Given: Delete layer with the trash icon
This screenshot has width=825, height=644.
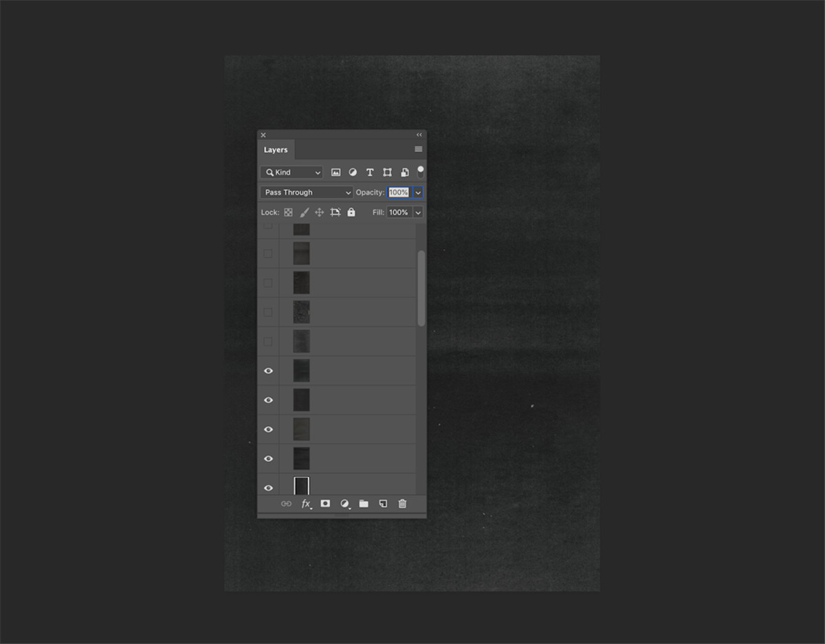Looking at the screenshot, I should tap(403, 504).
